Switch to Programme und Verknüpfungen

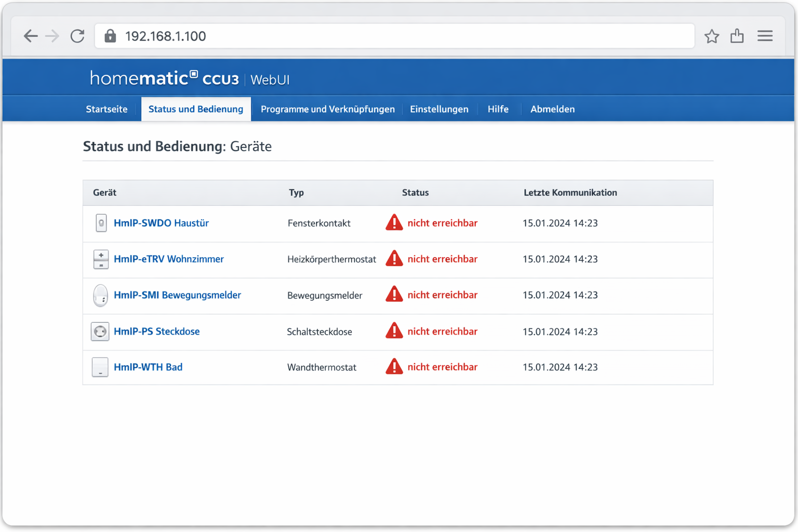(327, 109)
